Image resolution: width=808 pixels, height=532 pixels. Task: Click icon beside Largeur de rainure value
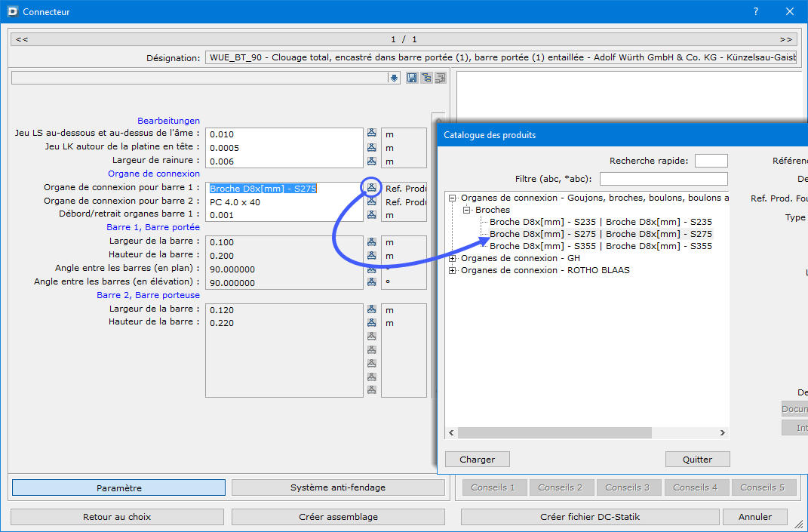[371, 161]
